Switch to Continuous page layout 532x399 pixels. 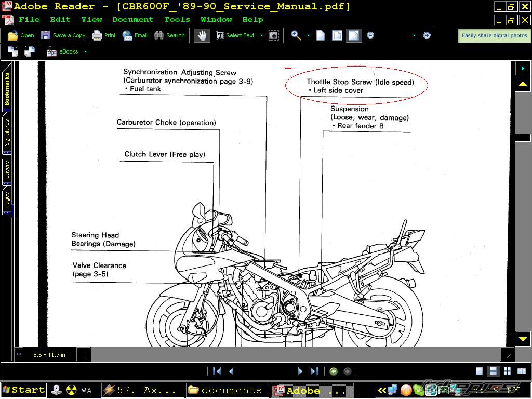(493, 371)
